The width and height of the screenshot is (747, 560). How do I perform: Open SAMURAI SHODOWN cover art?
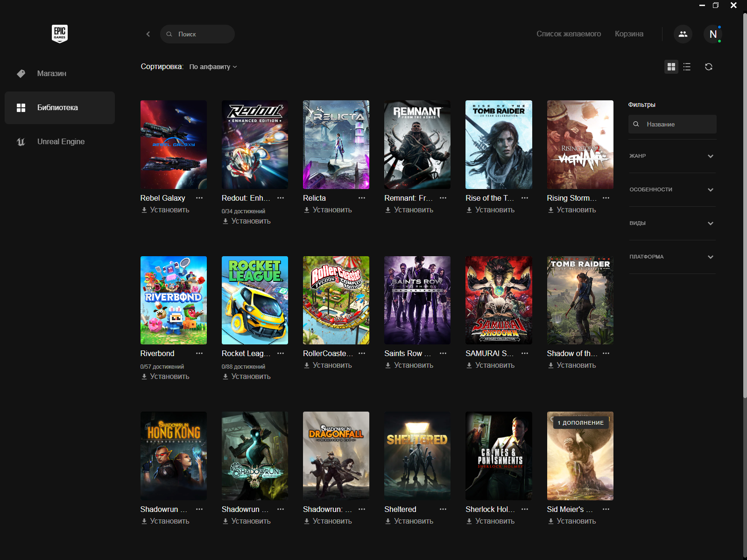[x=499, y=300]
